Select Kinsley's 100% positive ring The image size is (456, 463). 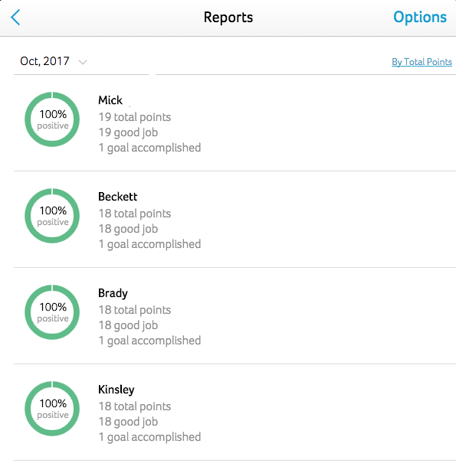[52, 408]
